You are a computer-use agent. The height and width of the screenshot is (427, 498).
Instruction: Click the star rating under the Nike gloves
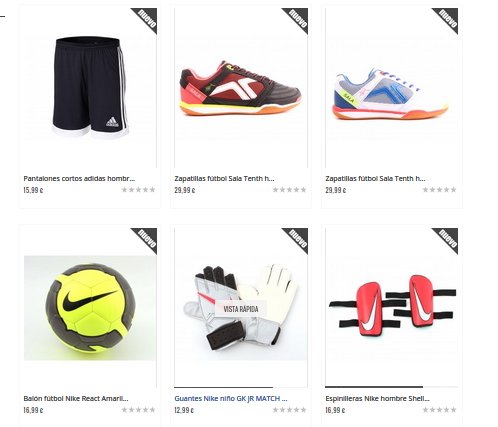289,410
